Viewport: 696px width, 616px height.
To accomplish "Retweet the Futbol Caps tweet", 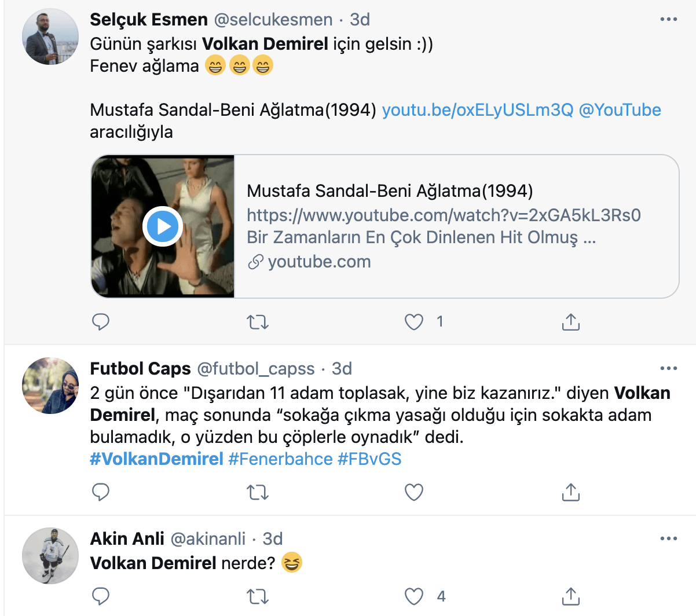I will (257, 492).
